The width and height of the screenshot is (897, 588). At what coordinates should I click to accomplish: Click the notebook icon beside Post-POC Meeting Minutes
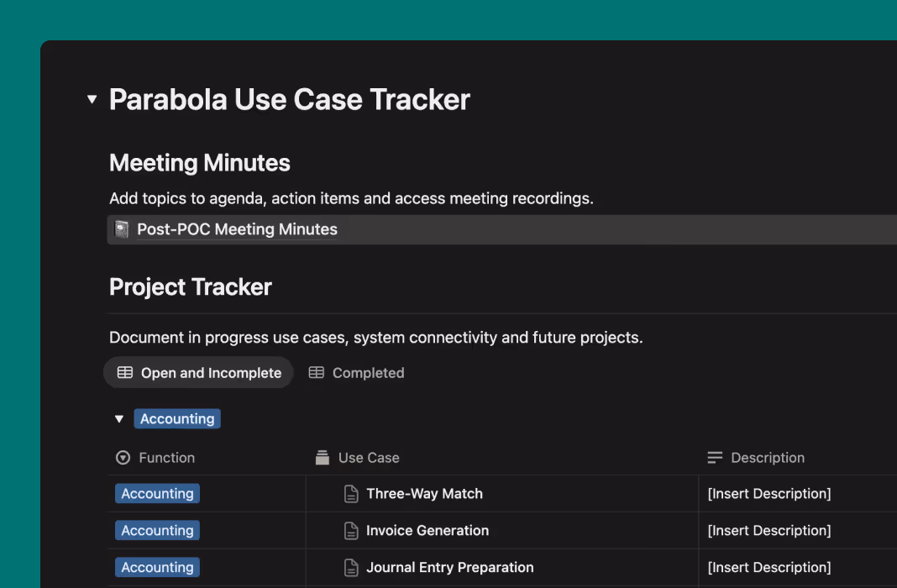[122, 229]
